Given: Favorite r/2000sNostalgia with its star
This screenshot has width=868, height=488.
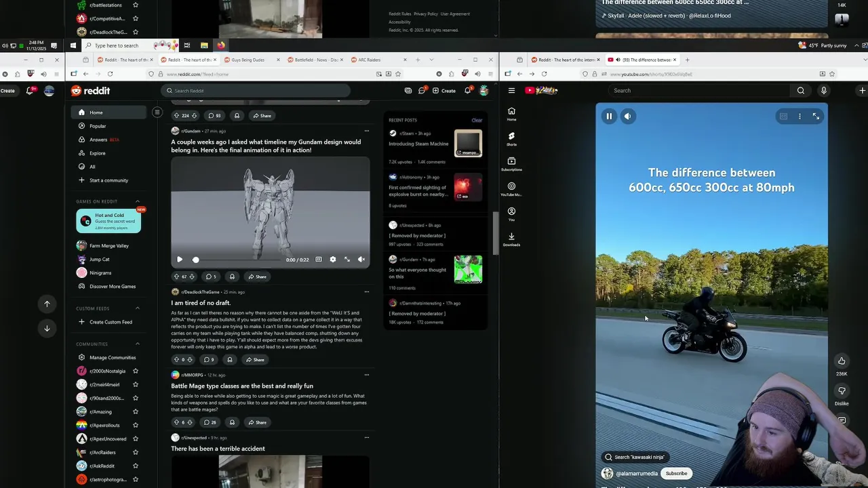Looking at the screenshot, I should (x=136, y=371).
